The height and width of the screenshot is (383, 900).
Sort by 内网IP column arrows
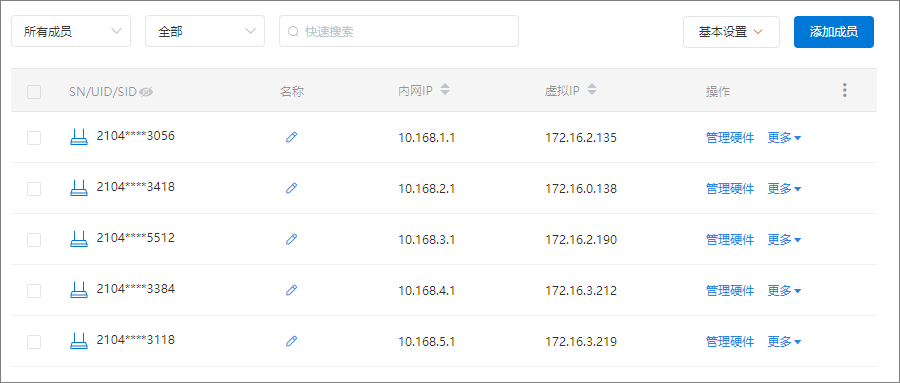coord(445,90)
